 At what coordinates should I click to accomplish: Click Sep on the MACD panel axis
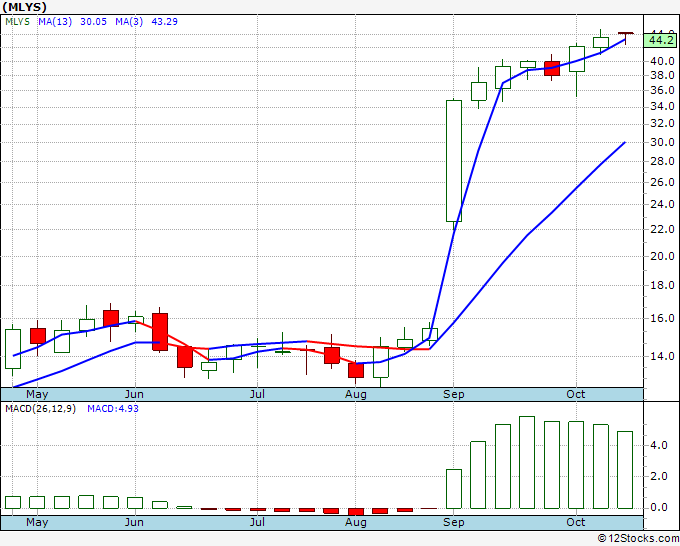tap(454, 522)
